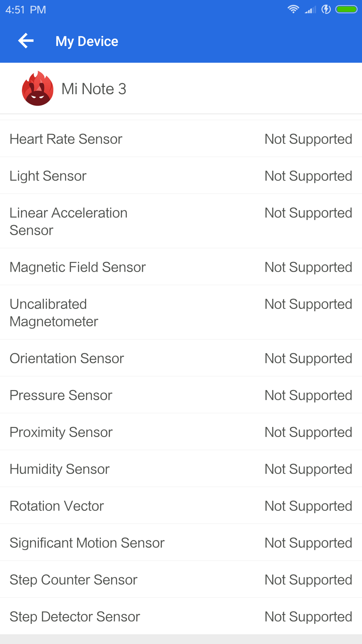Viewport: 362px width, 644px height.
Task: Tap the Orientation Sensor row
Action: pos(181,358)
